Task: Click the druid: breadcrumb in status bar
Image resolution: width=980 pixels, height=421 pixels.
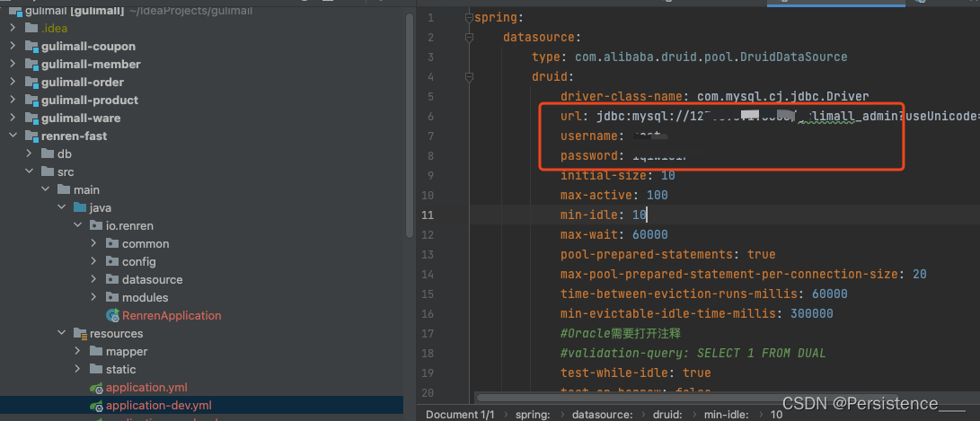Action: 668,414
